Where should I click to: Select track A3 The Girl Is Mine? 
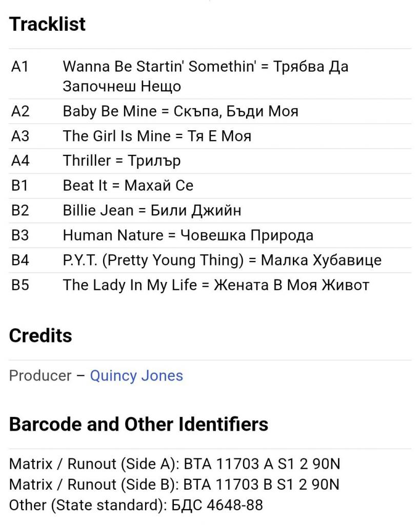click(210, 136)
